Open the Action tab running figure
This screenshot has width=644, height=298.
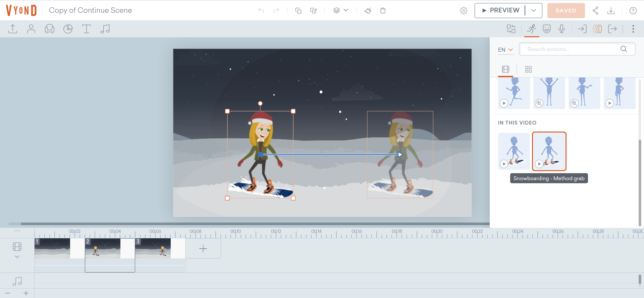532,29
